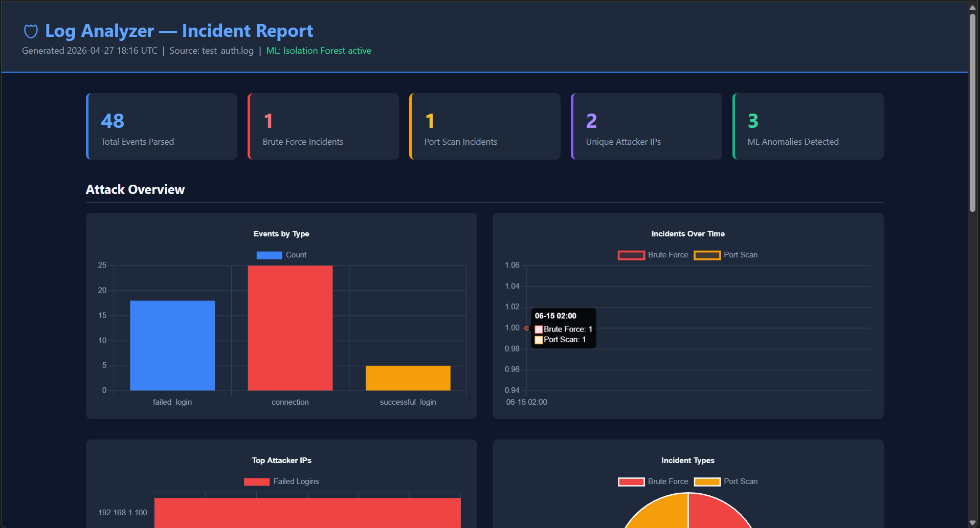The width and height of the screenshot is (980, 528).
Task: Click the "Events by Type" chart title
Action: click(x=281, y=234)
